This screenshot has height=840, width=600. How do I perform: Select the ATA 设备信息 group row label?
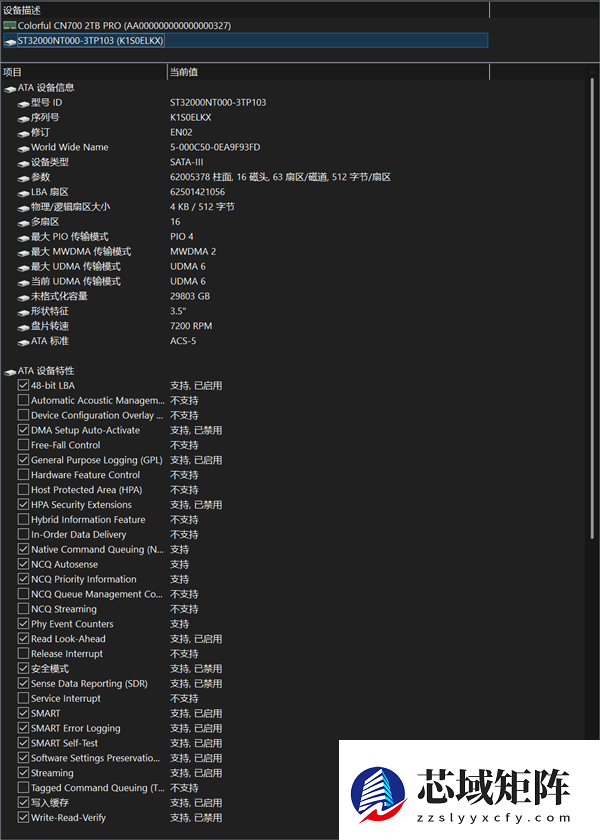tap(46, 88)
